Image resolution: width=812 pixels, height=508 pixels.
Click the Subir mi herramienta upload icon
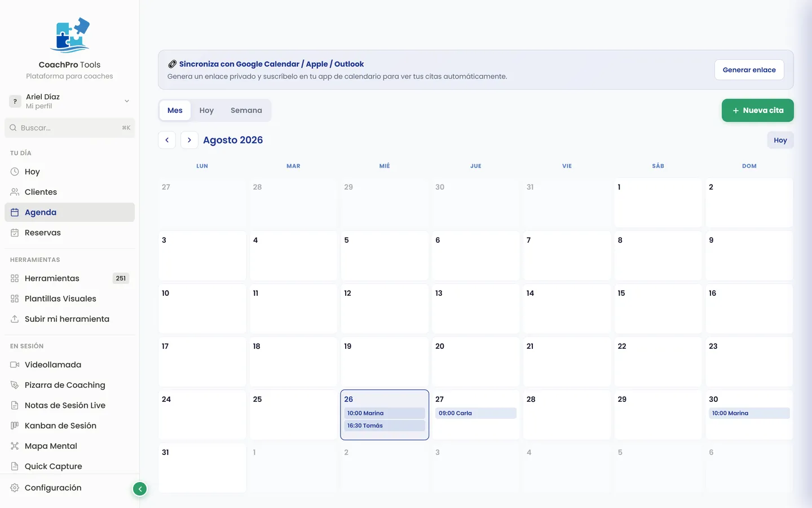click(x=15, y=319)
